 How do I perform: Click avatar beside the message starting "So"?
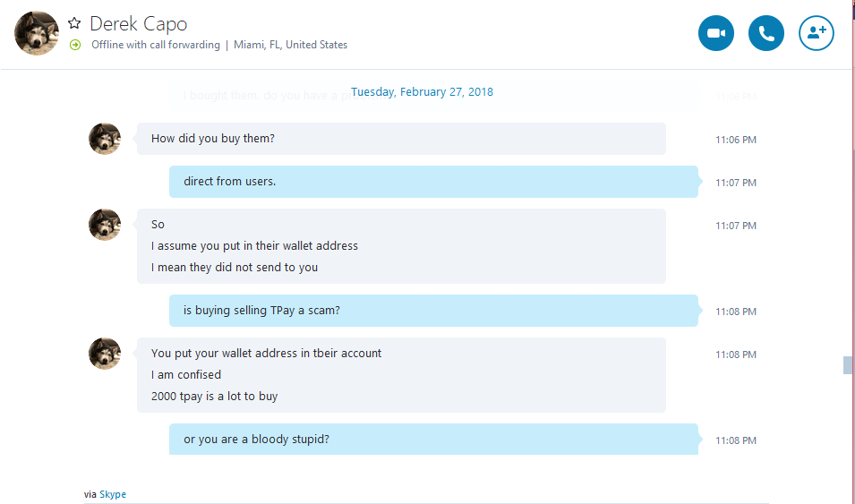[x=105, y=224]
